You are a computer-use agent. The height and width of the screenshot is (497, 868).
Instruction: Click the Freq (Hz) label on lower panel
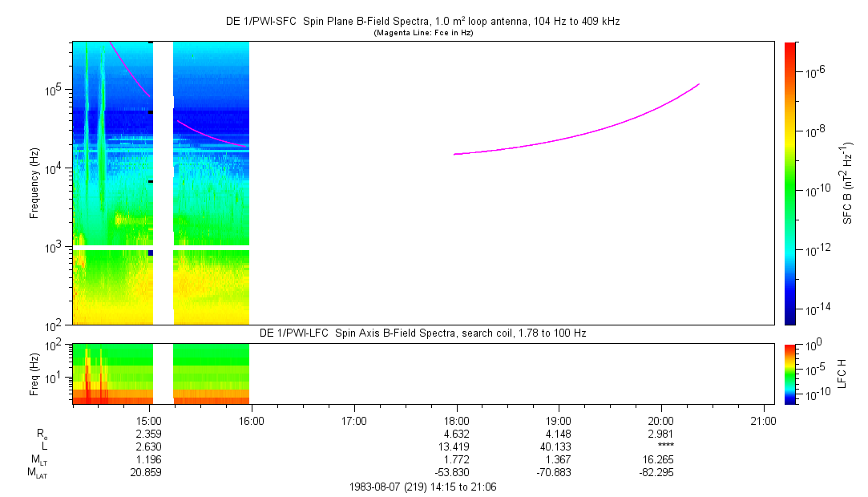point(35,374)
